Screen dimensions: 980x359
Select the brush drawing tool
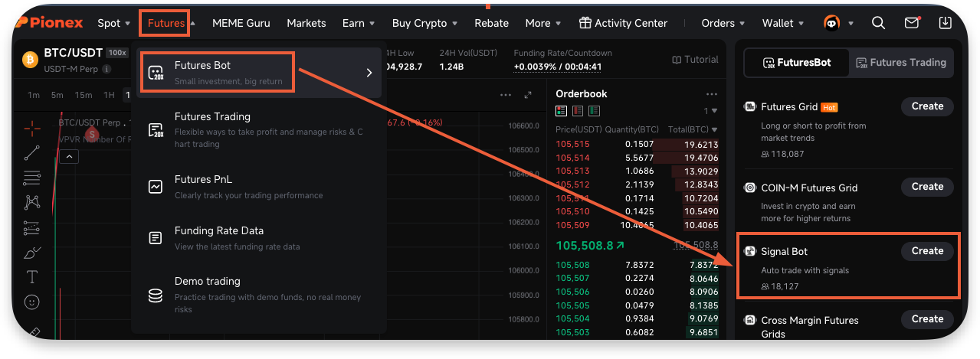click(x=32, y=252)
